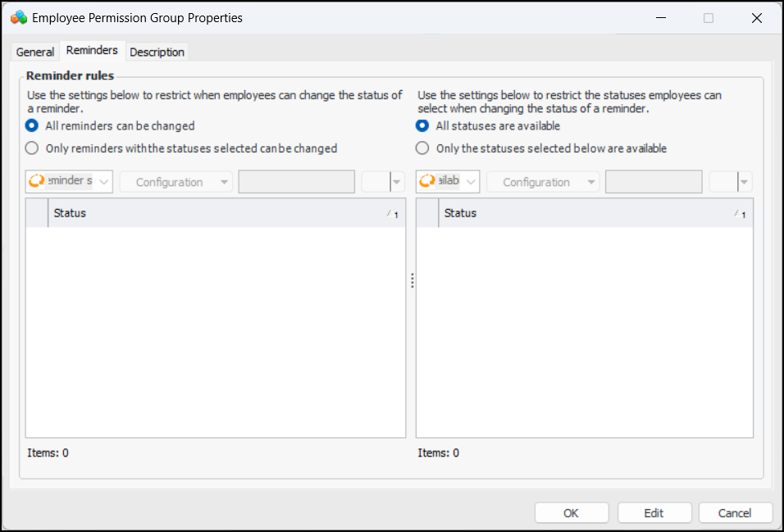
Task: Select "All reminders can be changed" option
Action: (x=32, y=126)
